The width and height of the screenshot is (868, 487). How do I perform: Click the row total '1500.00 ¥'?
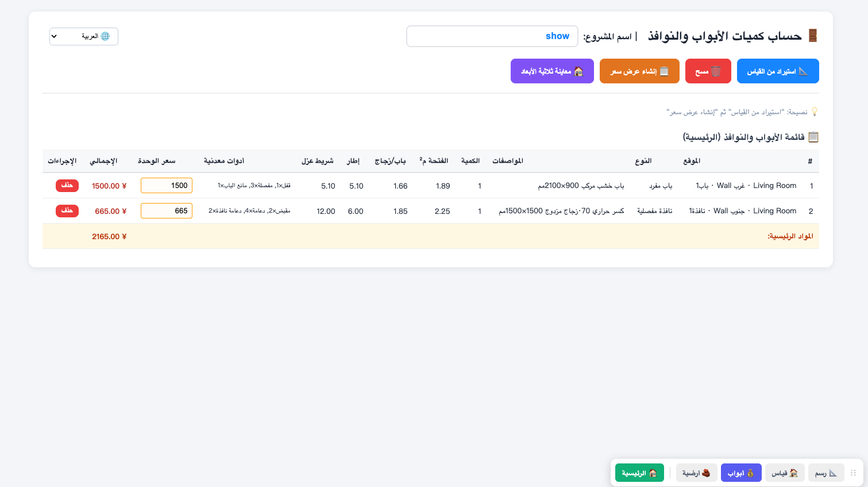pyautogui.click(x=109, y=186)
